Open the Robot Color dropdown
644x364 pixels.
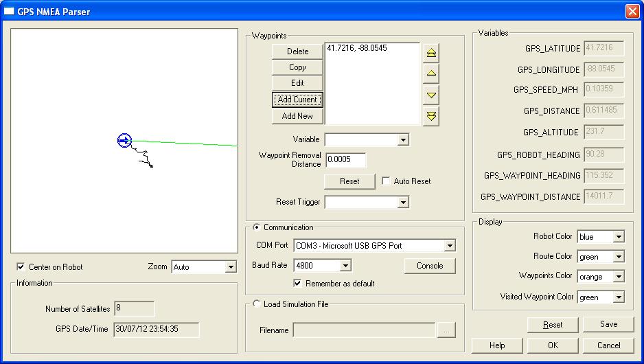pos(619,237)
